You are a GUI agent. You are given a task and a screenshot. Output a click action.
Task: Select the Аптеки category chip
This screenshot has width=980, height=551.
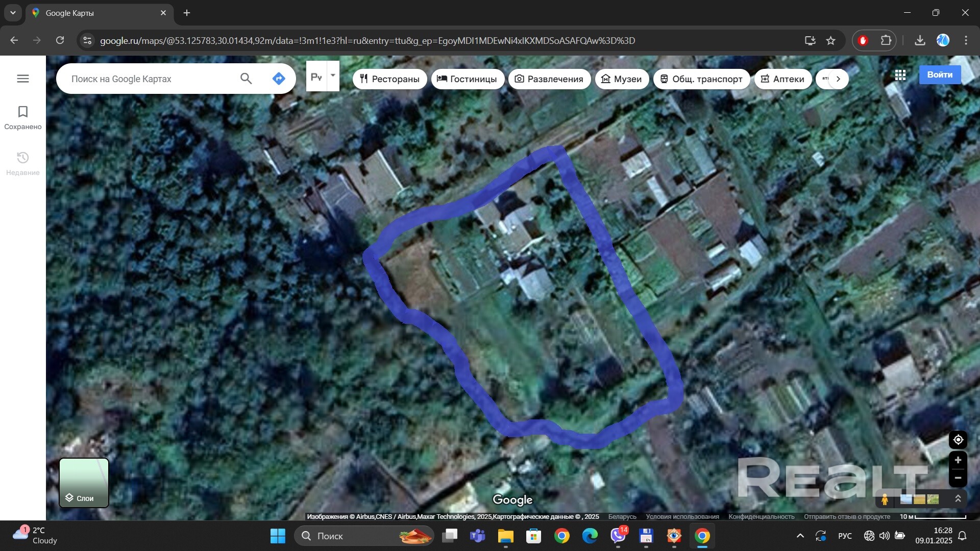point(782,79)
